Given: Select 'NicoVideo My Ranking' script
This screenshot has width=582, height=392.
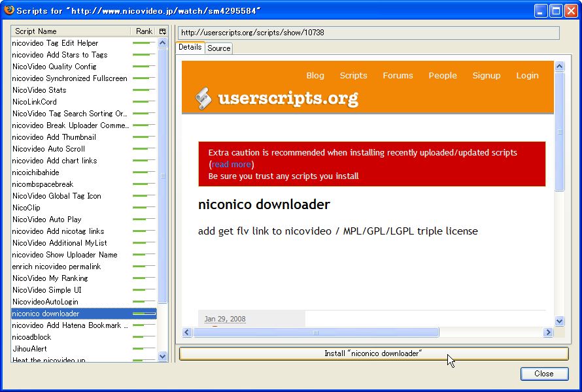Looking at the screenshot, I should [x=84, y=278].
